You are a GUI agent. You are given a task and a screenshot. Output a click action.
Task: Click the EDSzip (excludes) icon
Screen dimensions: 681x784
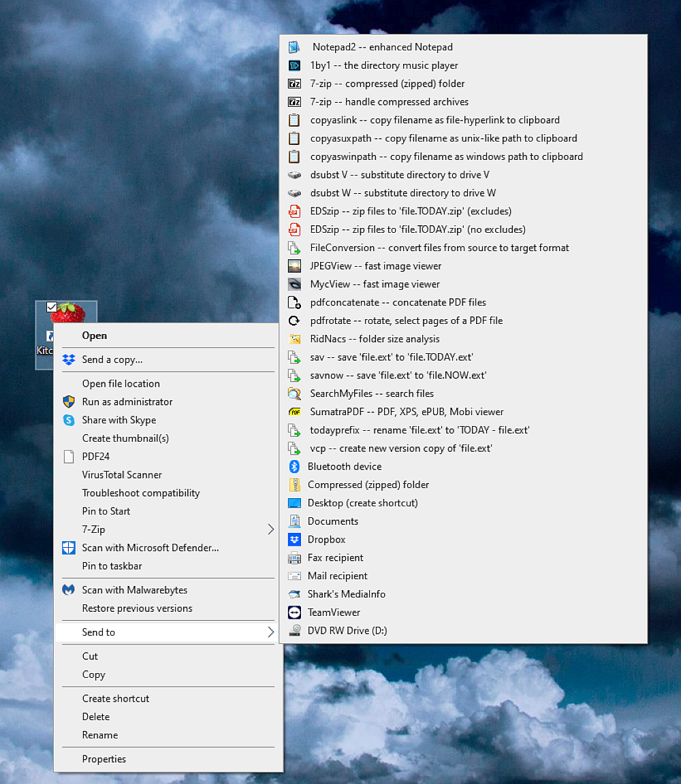[x=294, y=212]
